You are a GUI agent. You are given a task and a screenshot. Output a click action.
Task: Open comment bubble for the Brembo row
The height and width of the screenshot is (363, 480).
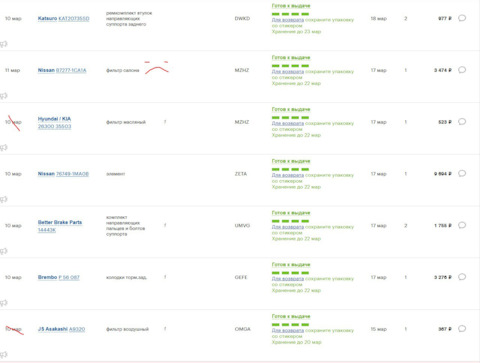(462, 277)
